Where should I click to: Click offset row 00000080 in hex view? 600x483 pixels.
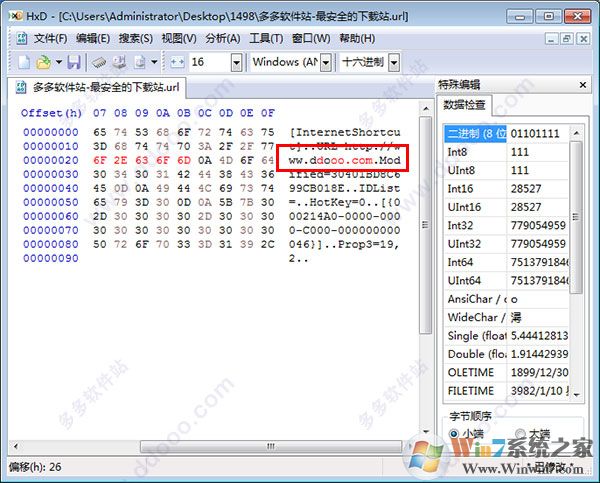tap(51, 244)
